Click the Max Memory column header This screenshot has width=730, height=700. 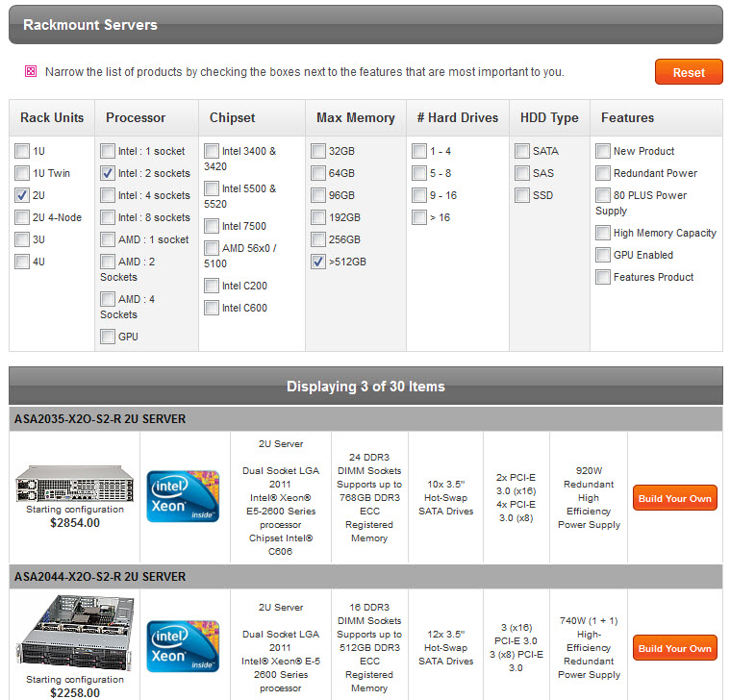pos(356,117)
